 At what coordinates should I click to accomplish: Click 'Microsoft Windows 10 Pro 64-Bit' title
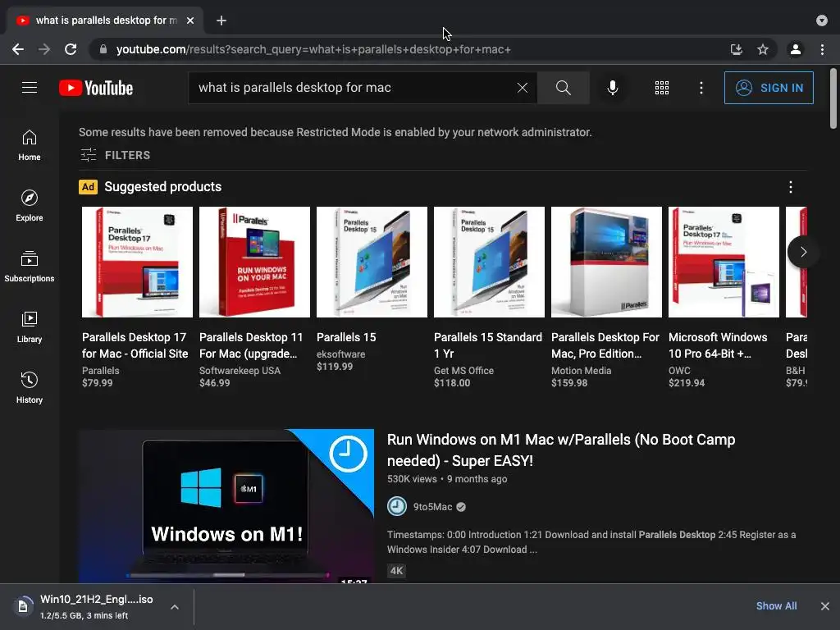[x=718, y=345]
